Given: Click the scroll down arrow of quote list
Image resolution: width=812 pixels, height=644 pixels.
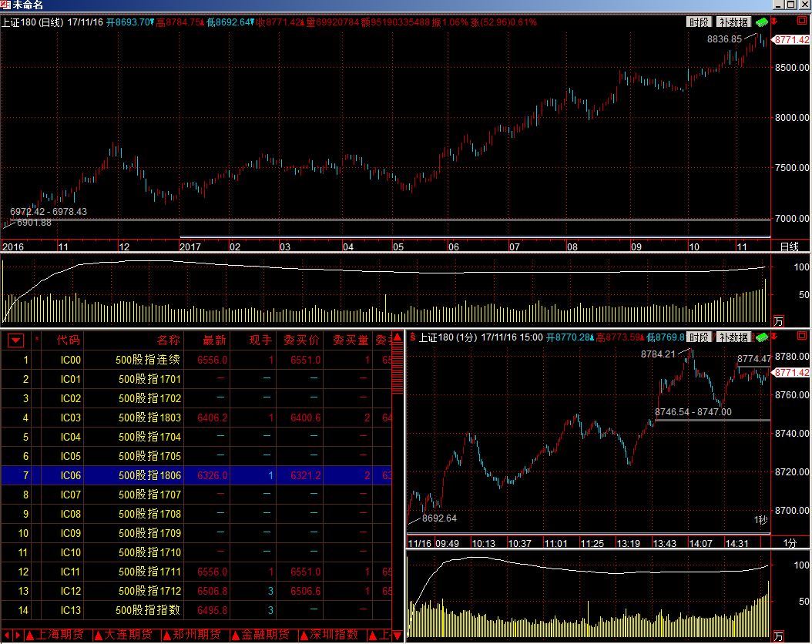Looking at the screenshot, I should pos(398,636).
